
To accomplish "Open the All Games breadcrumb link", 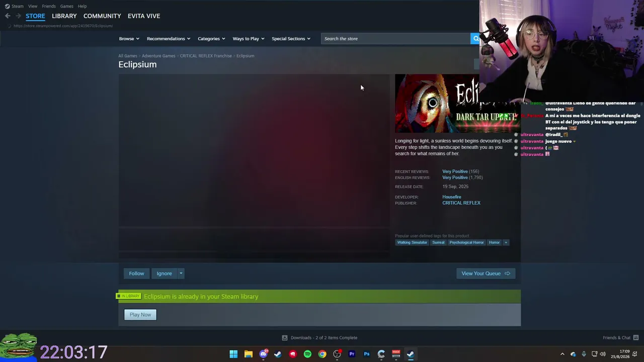I will 128,56.
